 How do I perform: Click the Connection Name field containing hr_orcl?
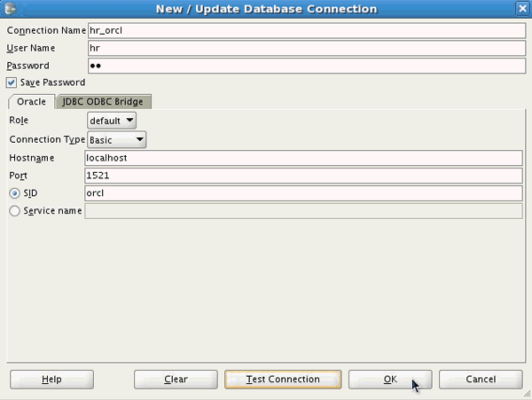307,30
